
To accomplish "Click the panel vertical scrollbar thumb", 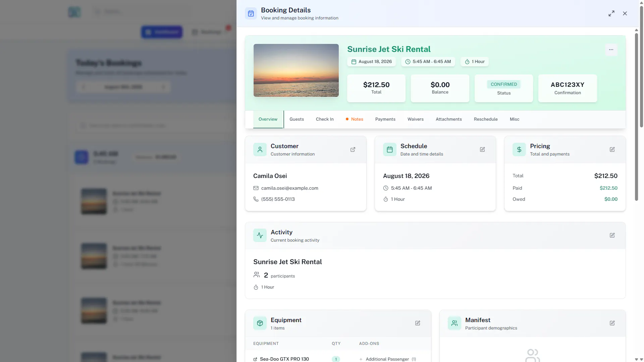I will (x=636, y=117).
